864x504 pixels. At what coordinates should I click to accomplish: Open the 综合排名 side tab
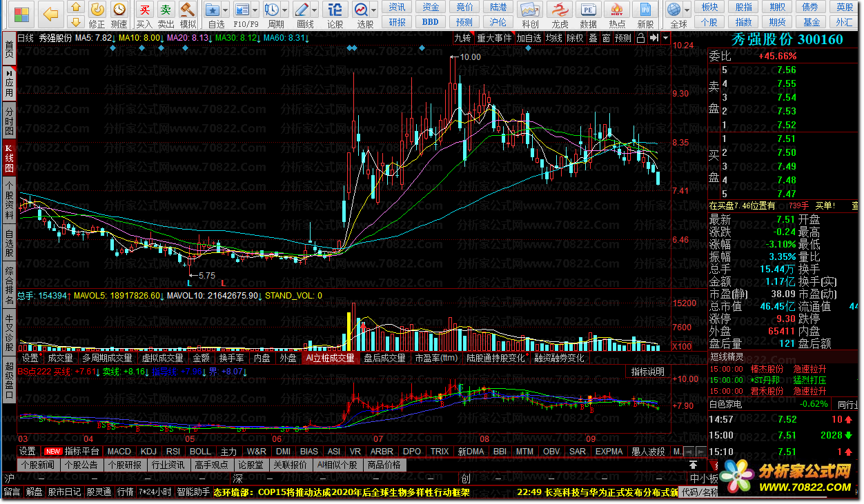pyautogui.click(x=9, y=285)
